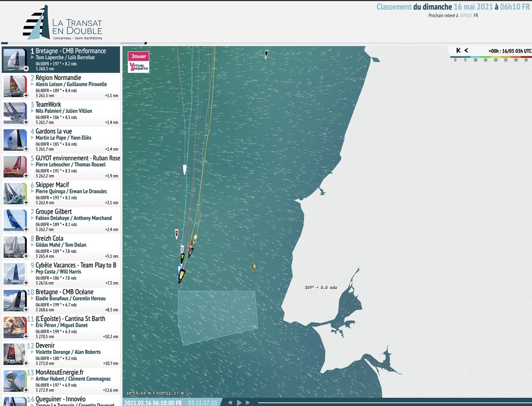Viewport: 532px width, 406px height.
Task: Click the plus icon on Bretagne - CMB Océane thumbnail
Action: tap(26, 310)
